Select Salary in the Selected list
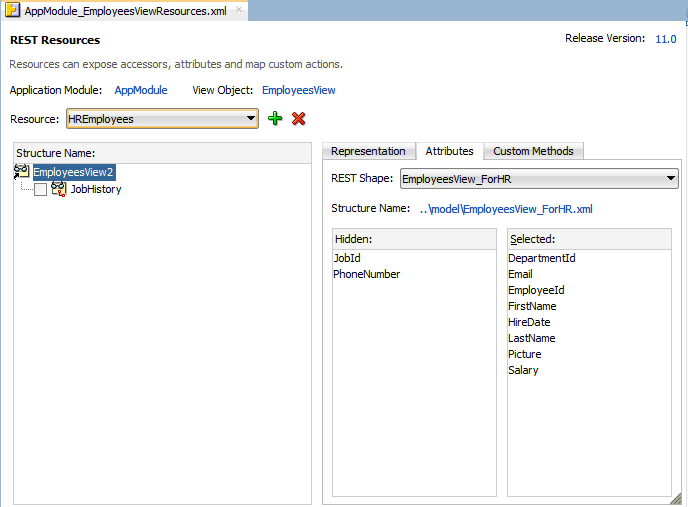This screenshot has width=688, height=507. click(523, 370)
